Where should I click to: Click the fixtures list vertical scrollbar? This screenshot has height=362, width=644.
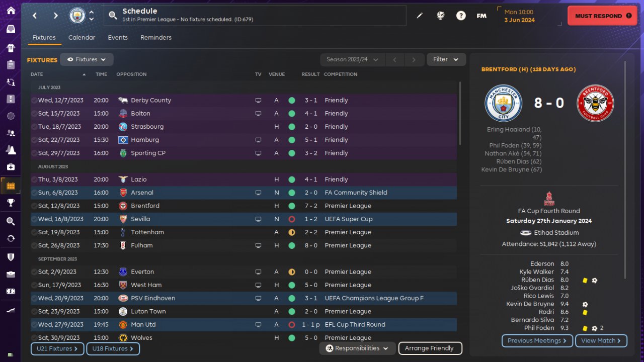[459, 114]
